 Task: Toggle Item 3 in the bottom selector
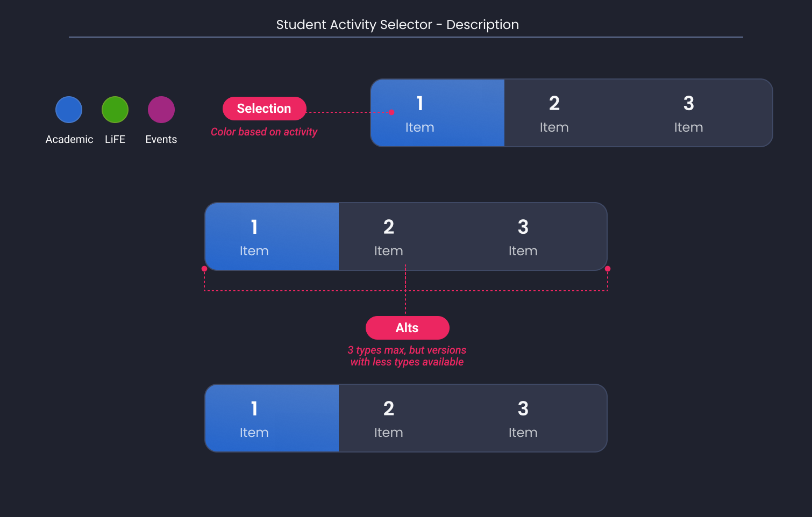click(523, 418)
